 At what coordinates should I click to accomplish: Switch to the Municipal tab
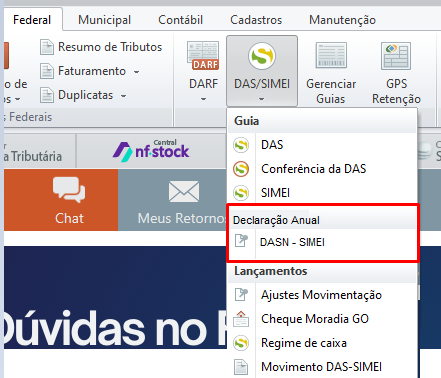tap(104, 20)
